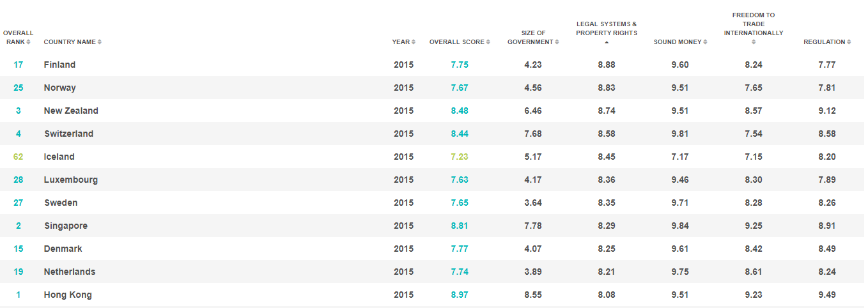Click Switzerland's overall score 8.44
Image resolution: width=868 pixels, height=308 pixels.
click(x=460, y=134)
